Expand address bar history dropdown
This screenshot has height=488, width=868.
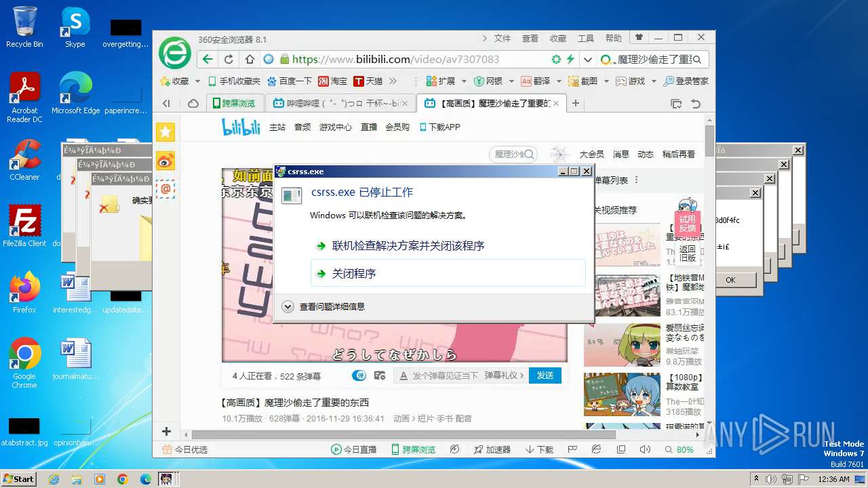click(587, 59)
